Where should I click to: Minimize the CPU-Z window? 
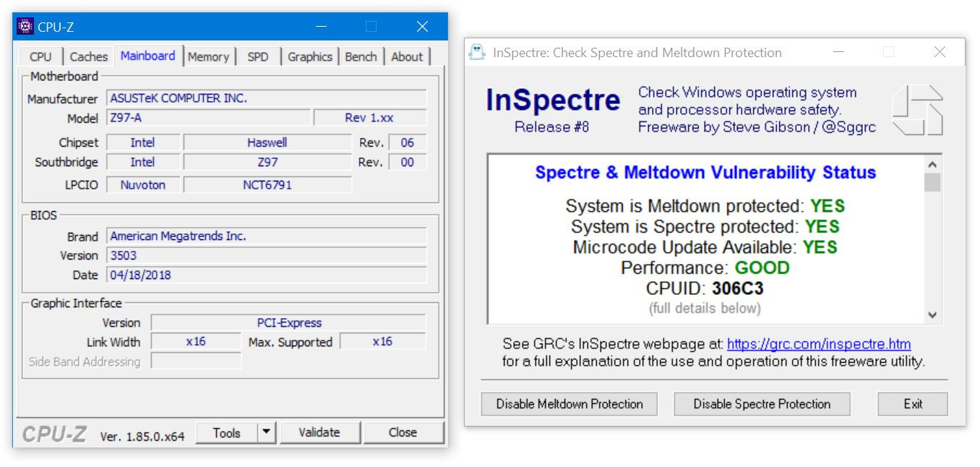point(322,27)
